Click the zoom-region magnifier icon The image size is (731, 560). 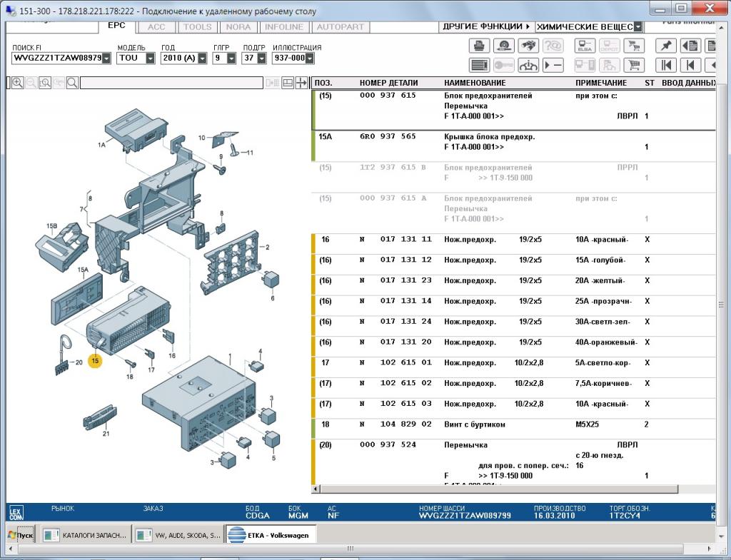coord(45,83)
